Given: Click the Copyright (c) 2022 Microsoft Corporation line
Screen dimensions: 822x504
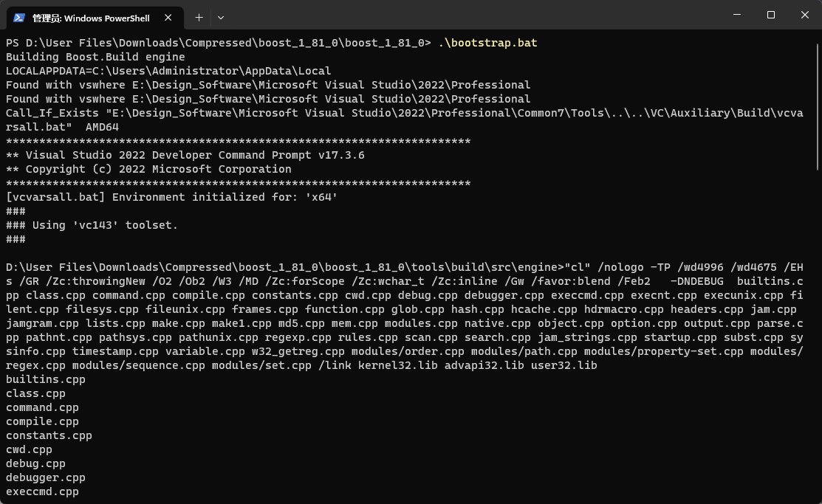Looking at the screenshot, I should click(x=148, y=169).
